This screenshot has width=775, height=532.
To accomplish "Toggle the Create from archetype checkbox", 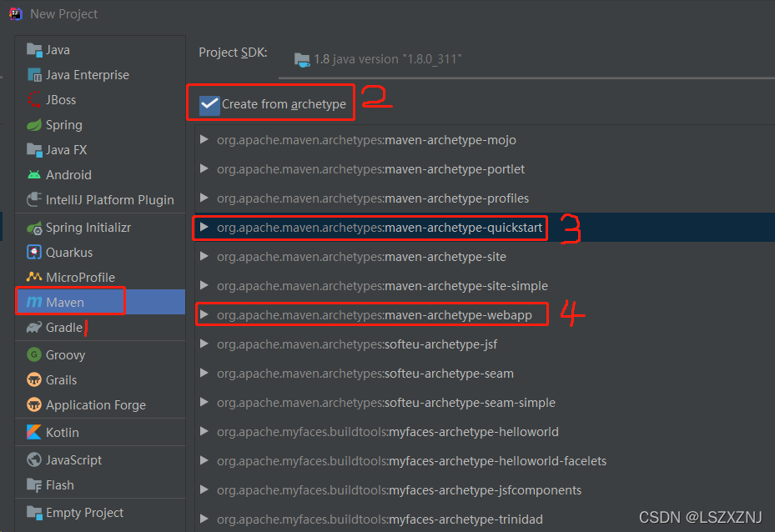I will coord(209,105).
